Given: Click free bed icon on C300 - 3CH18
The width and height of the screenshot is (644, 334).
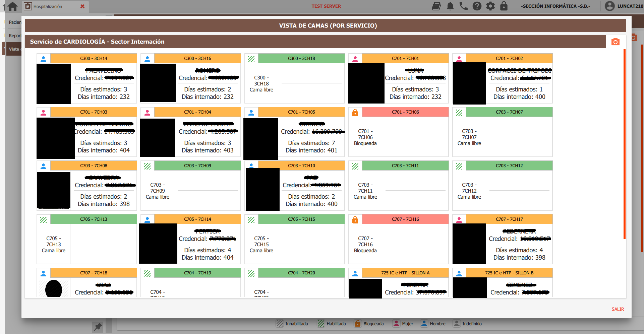Looking at the screenshot, I should click(x=251, y=59).
